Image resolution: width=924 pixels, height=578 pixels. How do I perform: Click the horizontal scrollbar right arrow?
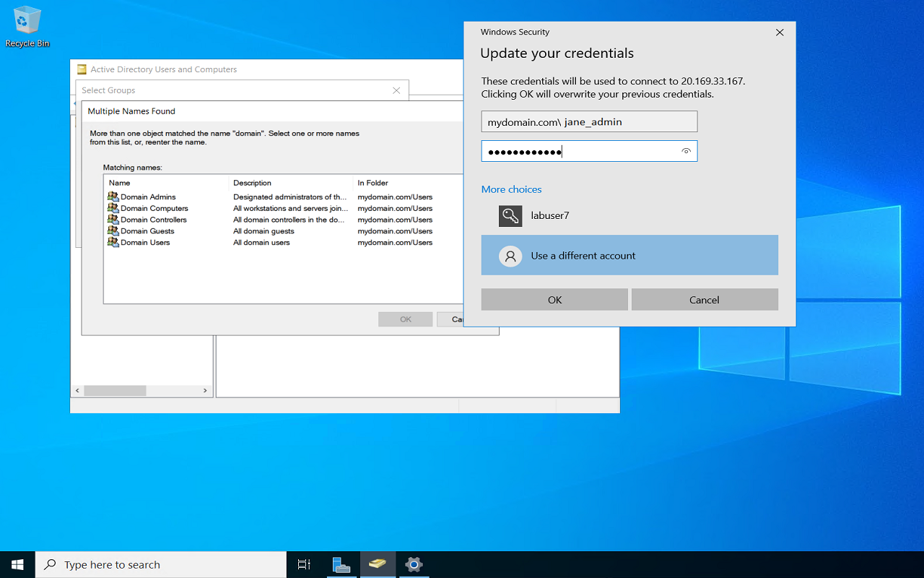click(x=205, y=391)
